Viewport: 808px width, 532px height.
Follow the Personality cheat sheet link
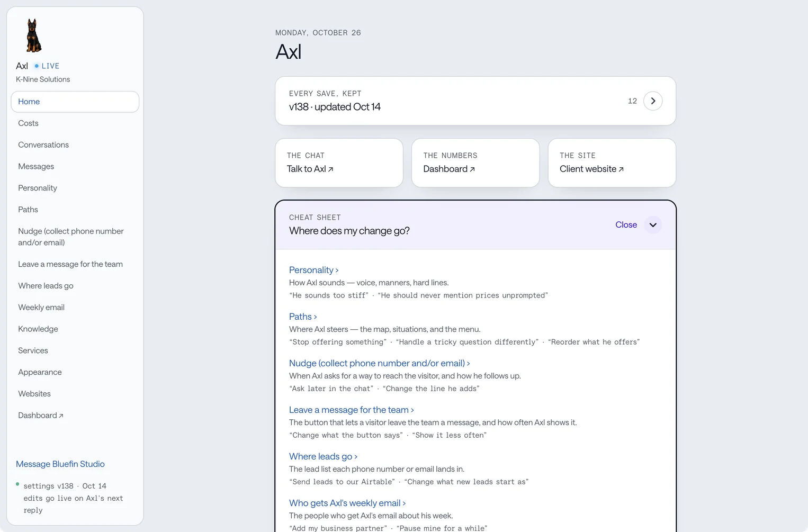point(313,270)
